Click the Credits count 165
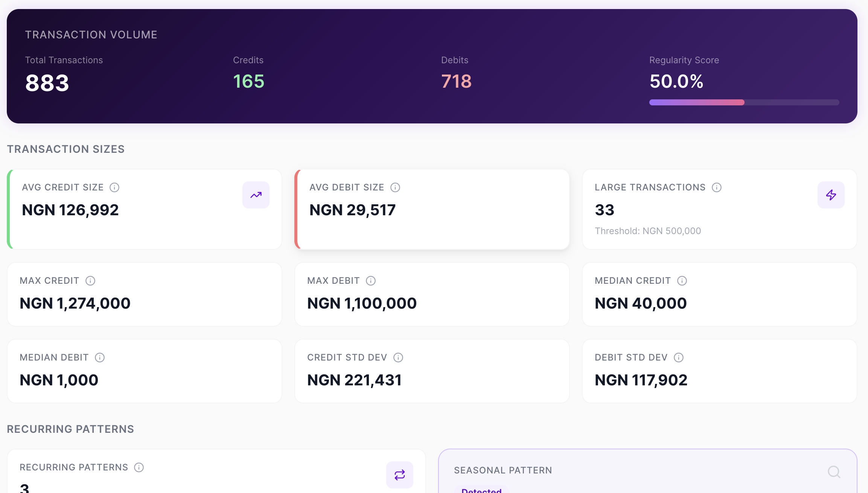 249,81
